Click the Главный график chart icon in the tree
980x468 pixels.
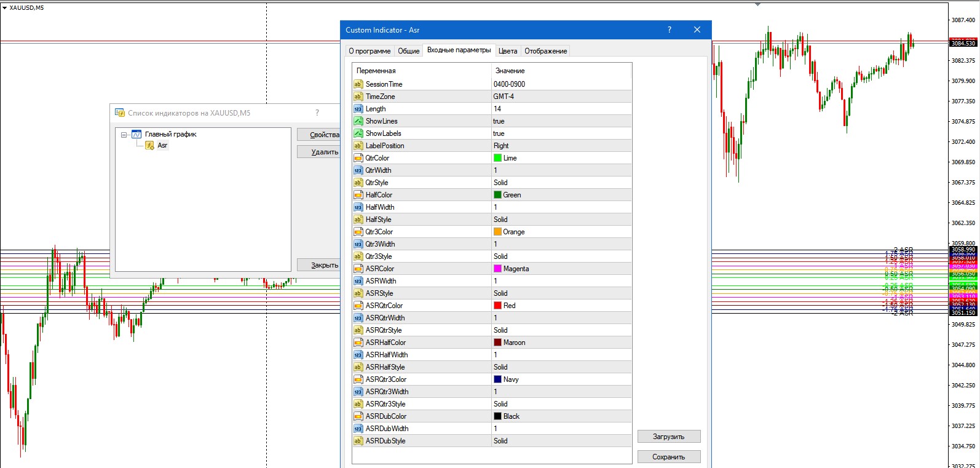pyautogui.click(x=136, y=134)
